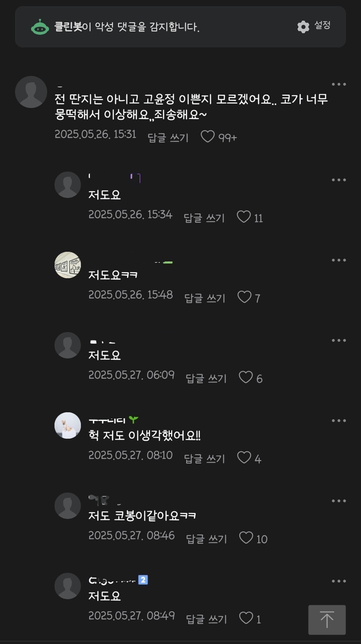Open more options for the top comment
The image size is (361, 644).
339,84
